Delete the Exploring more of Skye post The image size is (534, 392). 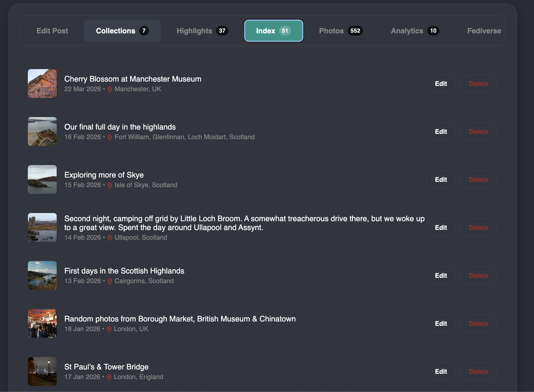click(x=479, y=180)
